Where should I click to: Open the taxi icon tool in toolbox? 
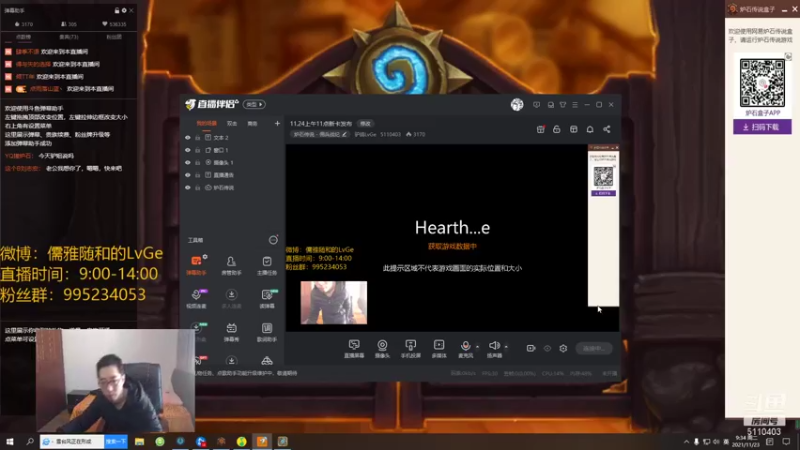coord(267,361)
